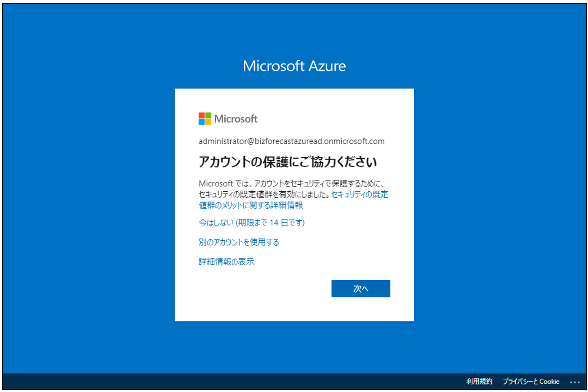Click the red square of Microsoft logo
588x392 pixels.
[x=202, y=115]
